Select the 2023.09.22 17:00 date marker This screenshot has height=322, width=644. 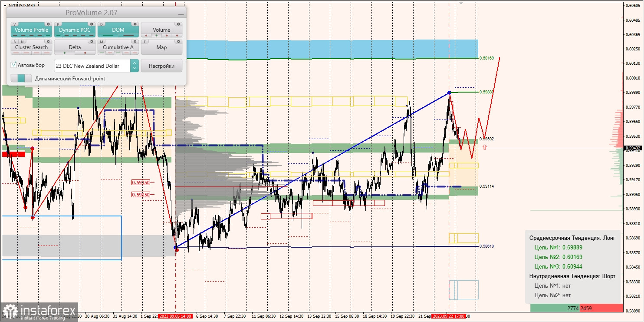[449, 316]
